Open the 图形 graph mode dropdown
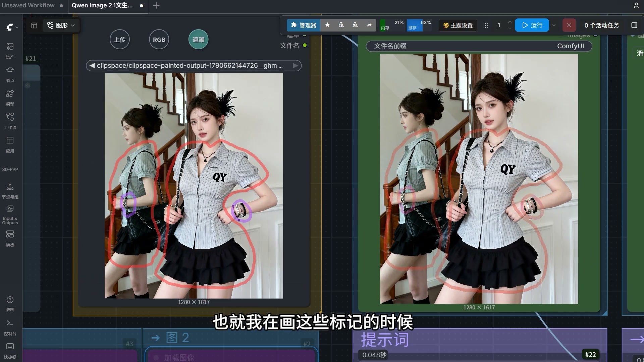The height and width of the screenshot is (362, 644). pos(61,25)
